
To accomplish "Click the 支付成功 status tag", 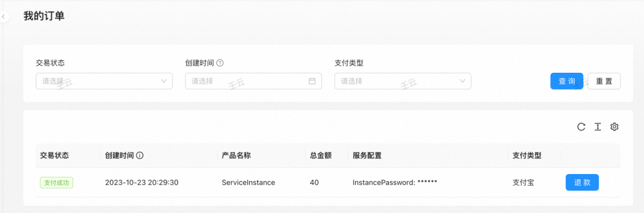I will 57,182.
